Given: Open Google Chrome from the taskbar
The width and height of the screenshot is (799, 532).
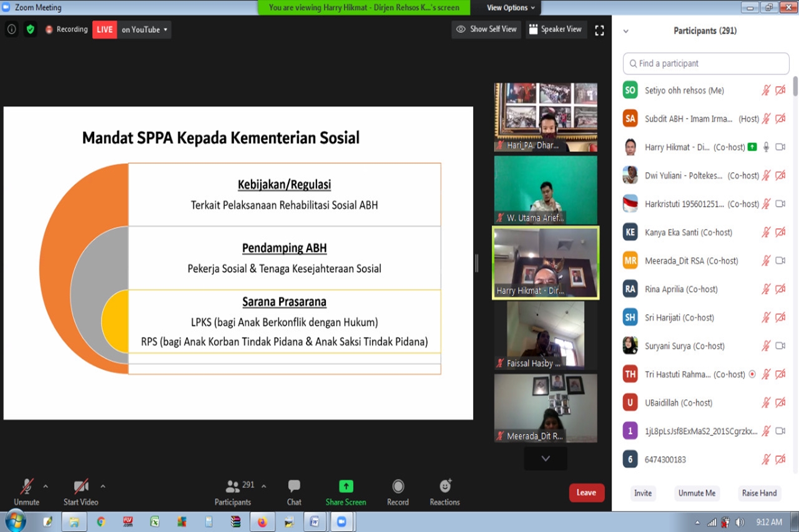Looking at the screenshot, I should coord(100,522).
